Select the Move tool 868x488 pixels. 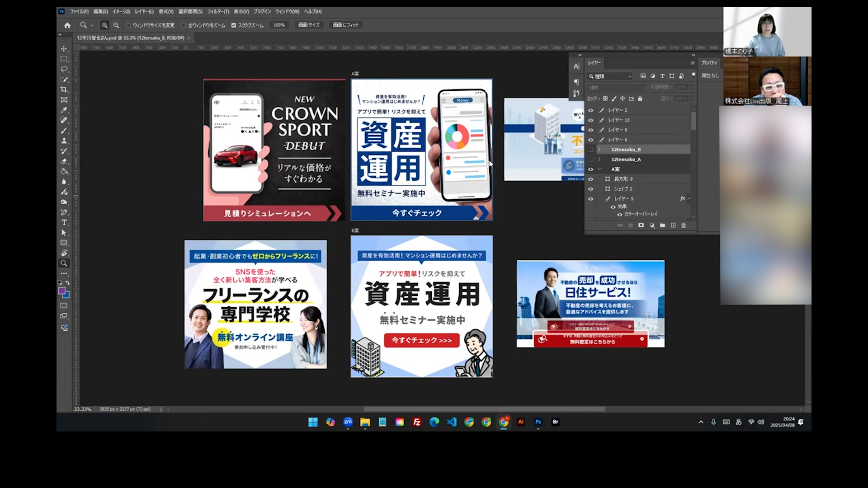pyautogui.click(x=64, y=49)
